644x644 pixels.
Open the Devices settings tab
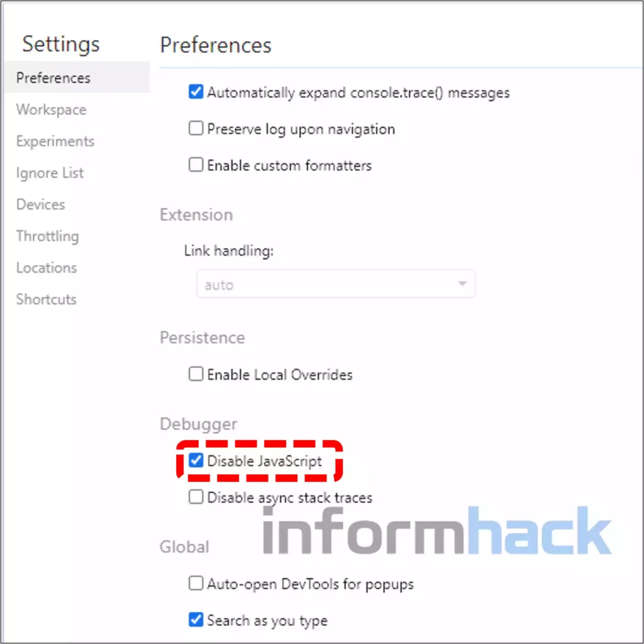[41, 204]
